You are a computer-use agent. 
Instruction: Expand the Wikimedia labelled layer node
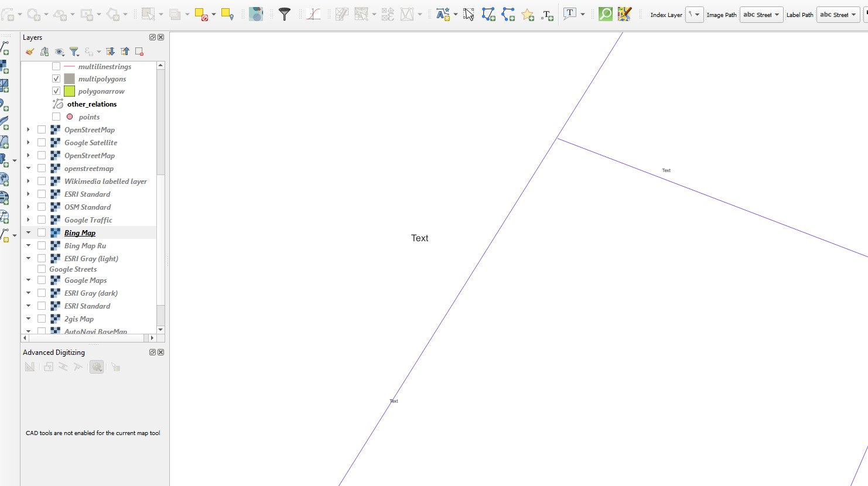click(x=28, y=181)
